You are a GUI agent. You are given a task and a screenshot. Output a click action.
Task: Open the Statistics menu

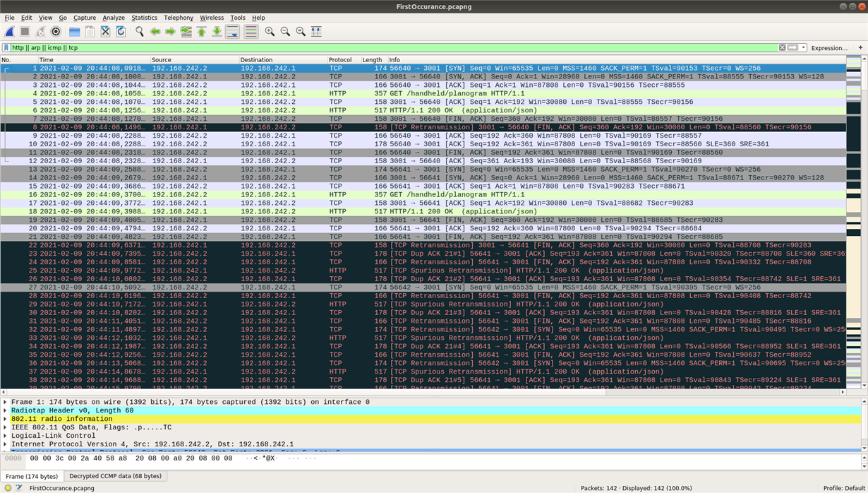click(x=144, y=18)
